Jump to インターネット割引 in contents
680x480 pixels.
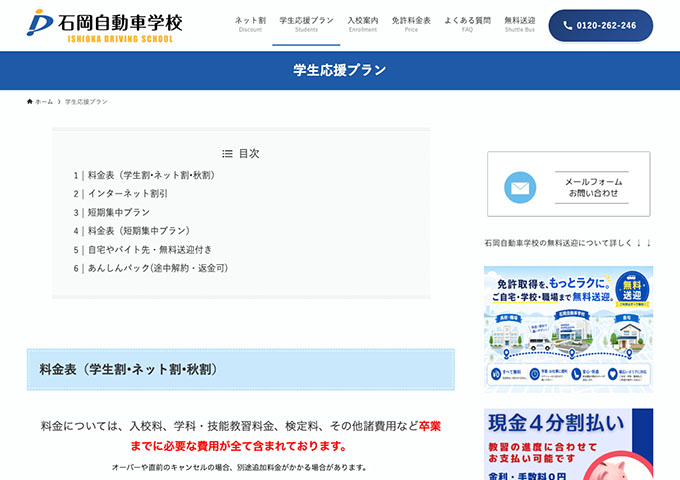pyautogui.click(x=128, y=194)
